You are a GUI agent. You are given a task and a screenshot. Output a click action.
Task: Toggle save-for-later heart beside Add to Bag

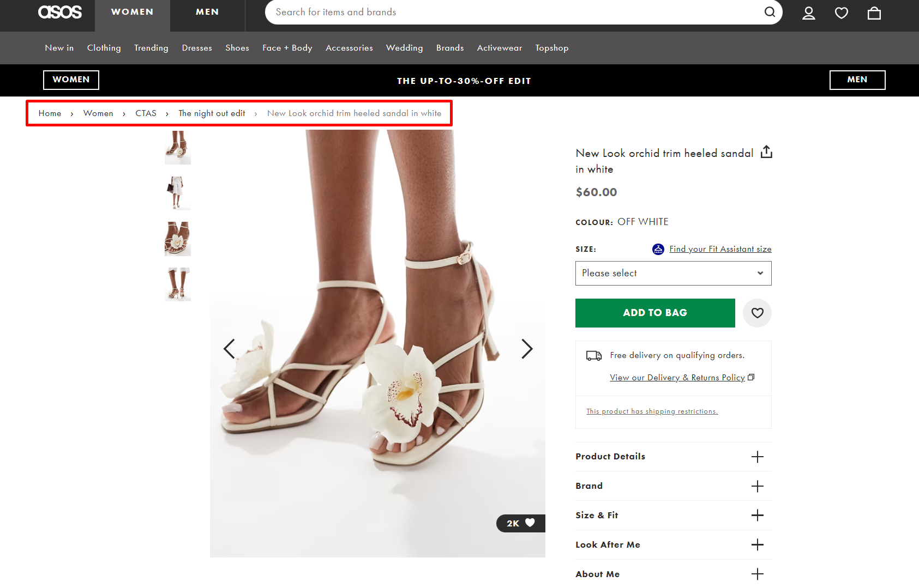click(757, 313)
